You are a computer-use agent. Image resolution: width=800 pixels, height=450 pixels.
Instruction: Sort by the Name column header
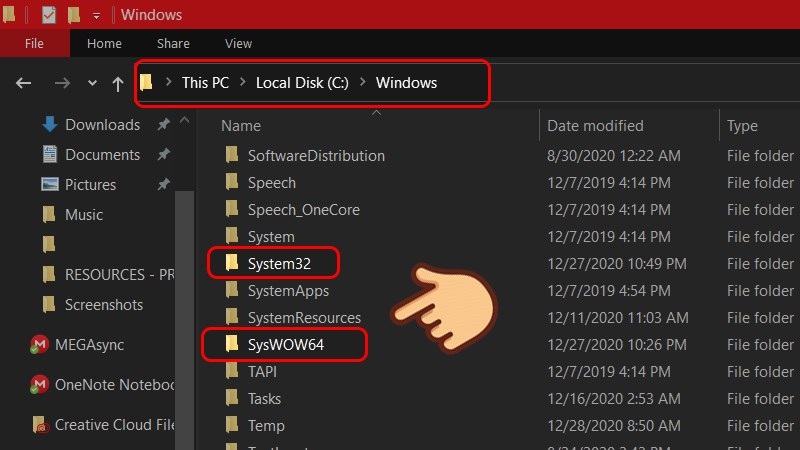[x=241, y=126]
